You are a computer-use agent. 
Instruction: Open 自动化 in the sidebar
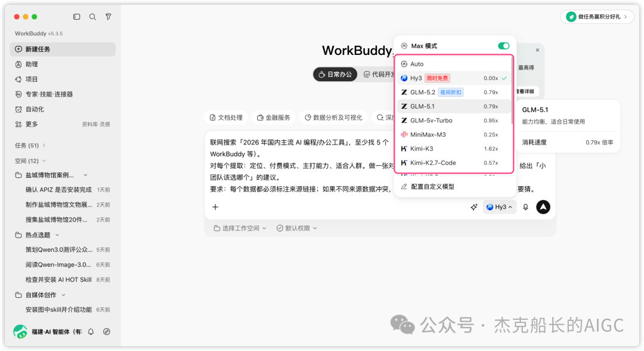tap(63, 109)
